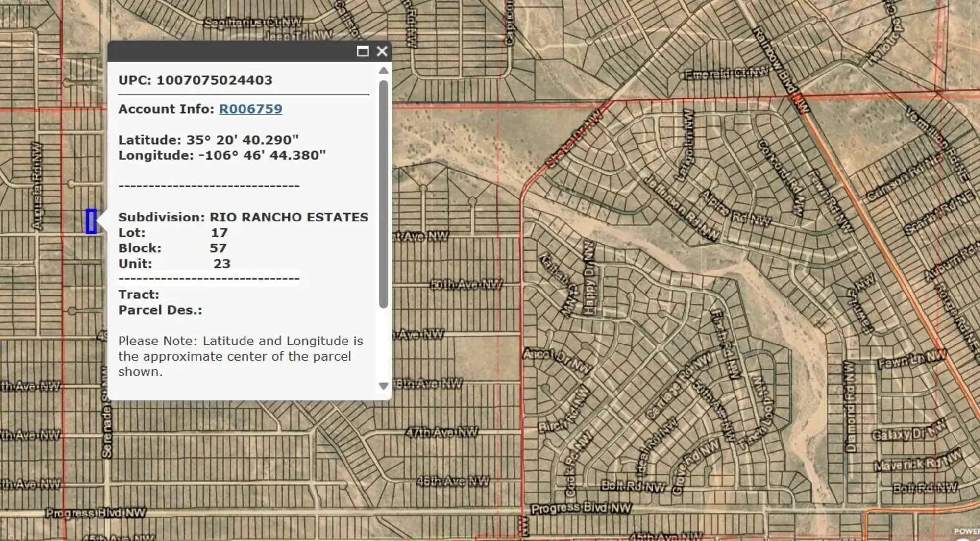Click the Ascot Dr NW street label
Viewport: 980px width, 541px height.
pyautogui.click(x=557, y=360)
